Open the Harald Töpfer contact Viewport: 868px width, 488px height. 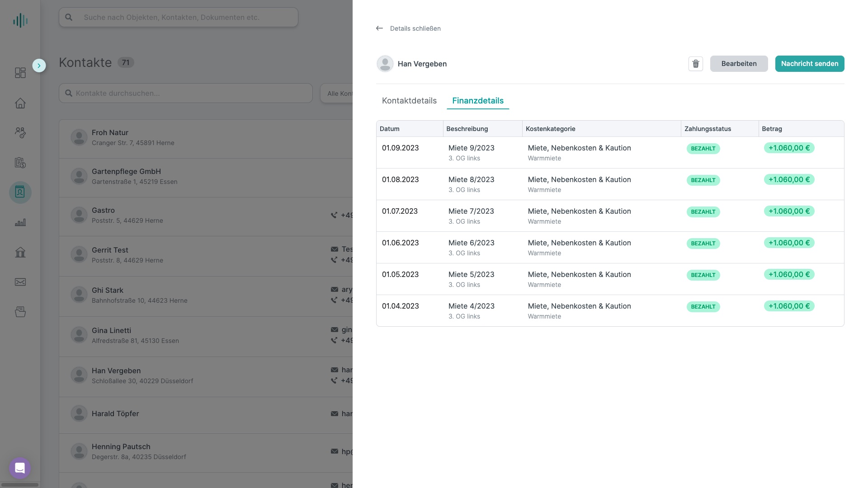coord(206,415)
